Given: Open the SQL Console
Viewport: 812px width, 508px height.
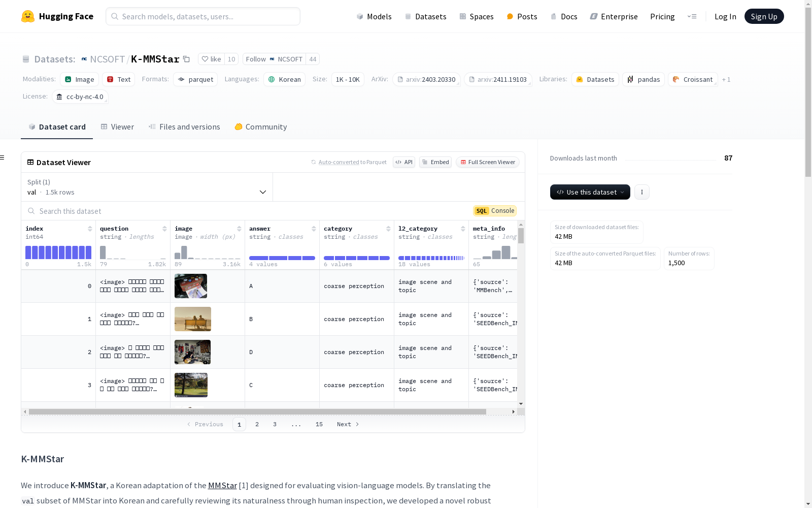Looking at the screenshot, I should [495, 211].
